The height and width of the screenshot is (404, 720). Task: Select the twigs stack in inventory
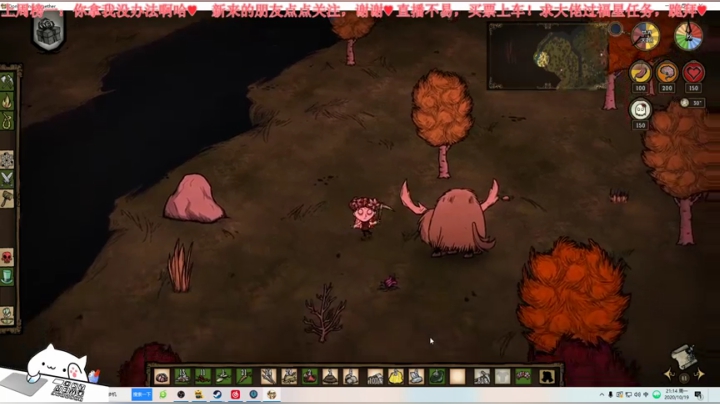click(x=269, y=376)
